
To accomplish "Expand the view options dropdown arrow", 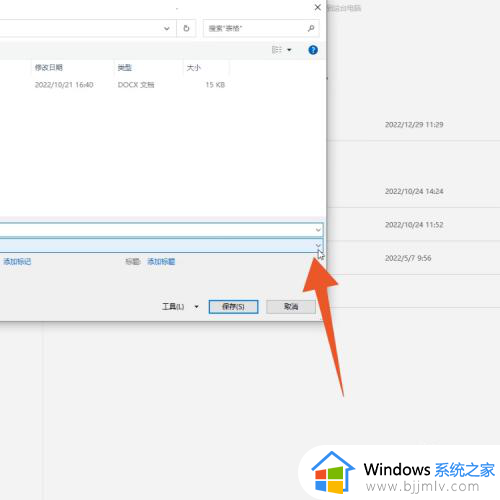I will pos(289,50).
